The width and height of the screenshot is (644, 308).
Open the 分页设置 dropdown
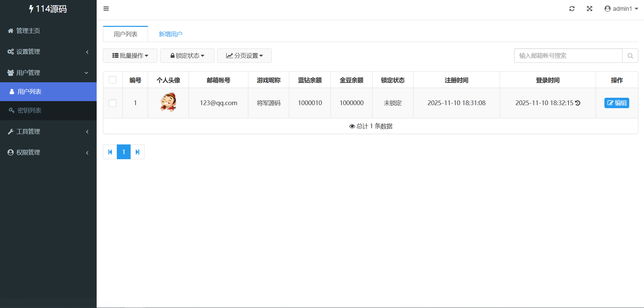(x=244, y=56)
